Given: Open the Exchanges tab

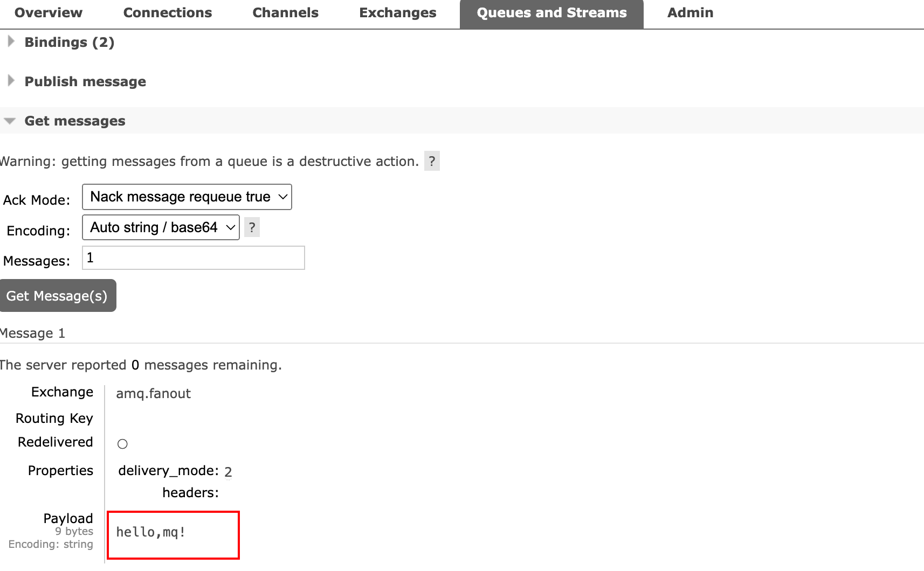Looking at the screenshot, I should pos(397,13).
